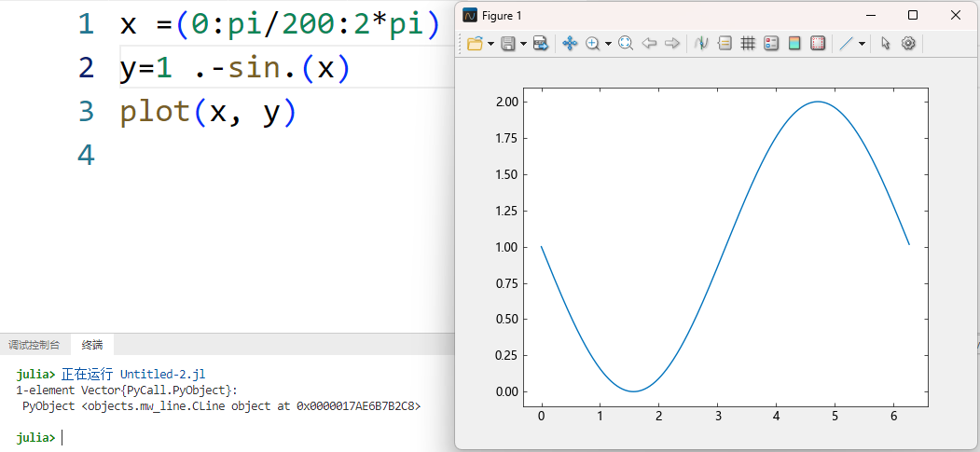Expand the line tool dropdown arrow
980x452 pixels.
coord(862,44)
